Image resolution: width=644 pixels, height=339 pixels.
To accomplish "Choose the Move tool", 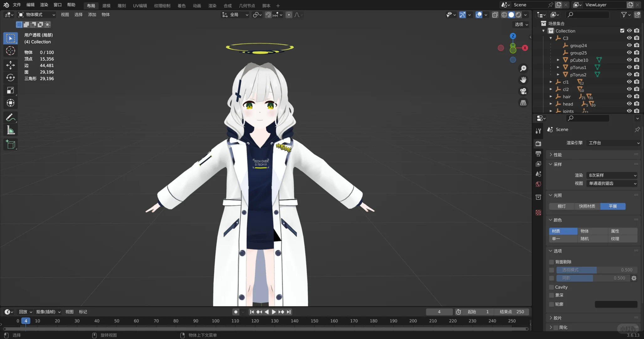I will 10,65.
